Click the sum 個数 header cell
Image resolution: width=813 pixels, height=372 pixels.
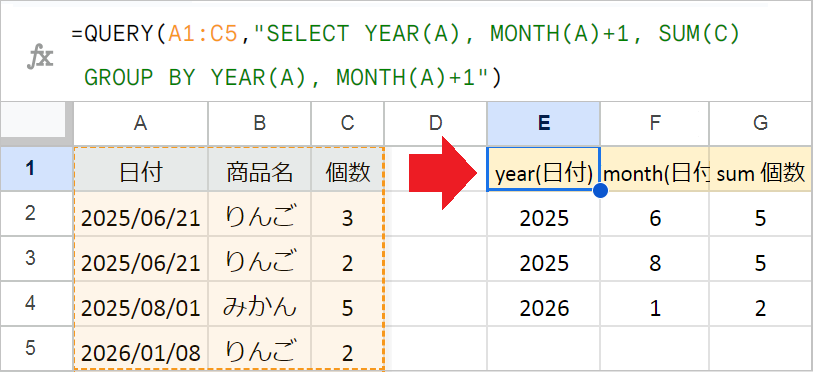pyautogui.click(x=760, y=169)
